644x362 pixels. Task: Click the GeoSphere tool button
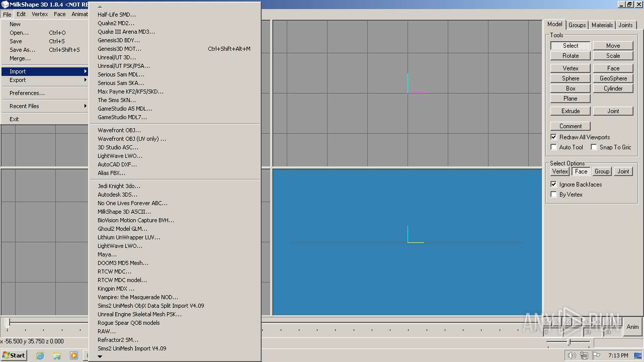(613, 78)
